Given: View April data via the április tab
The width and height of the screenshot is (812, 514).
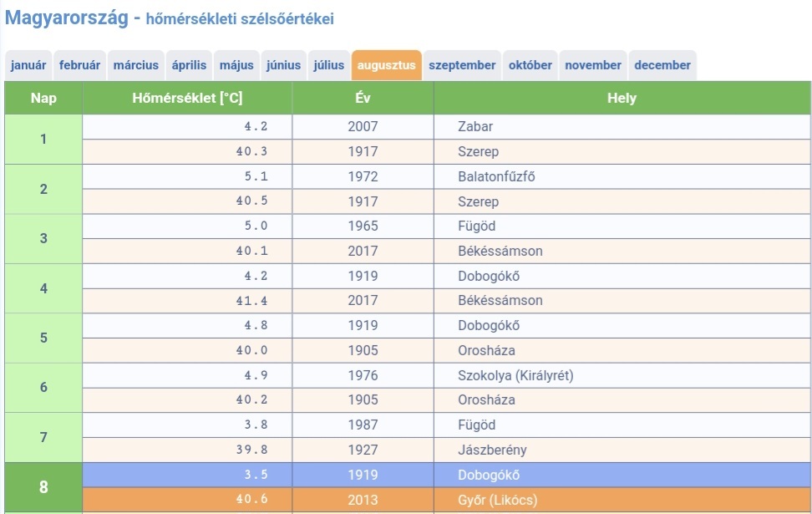Looking at the screenshot, I should pyautogui.click(x=188, y=64).
